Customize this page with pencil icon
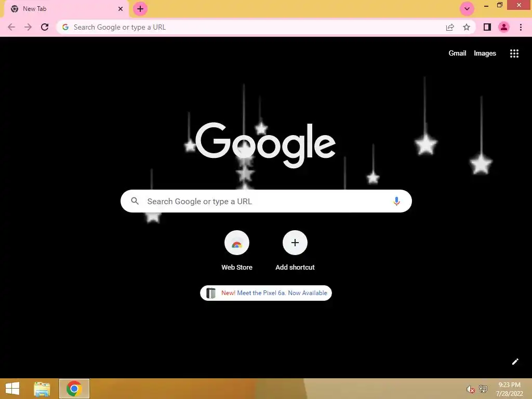This screenshot has width=532, height=399. 515,362
